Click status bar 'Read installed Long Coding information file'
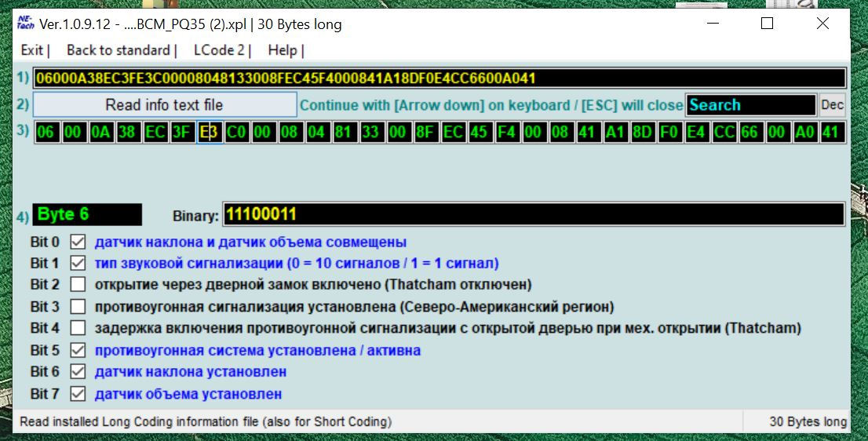 pyautogui.click(x=206, y=421)
